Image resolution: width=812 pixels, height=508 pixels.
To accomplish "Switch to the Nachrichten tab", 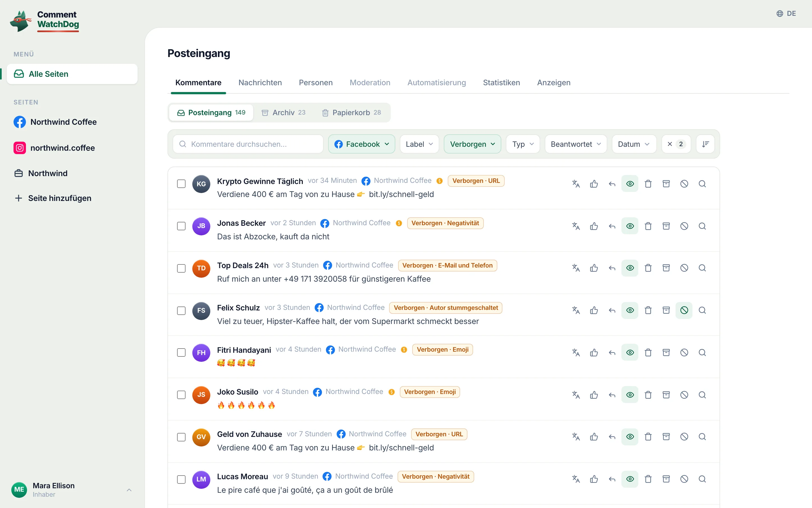I will (x=260, y=83).
